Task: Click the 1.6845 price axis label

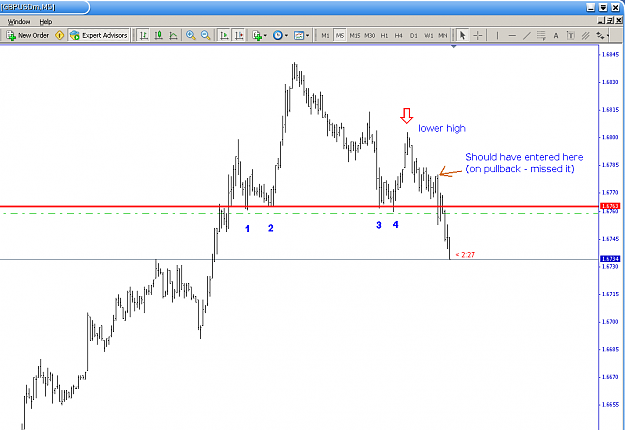Action: (611, 54)
